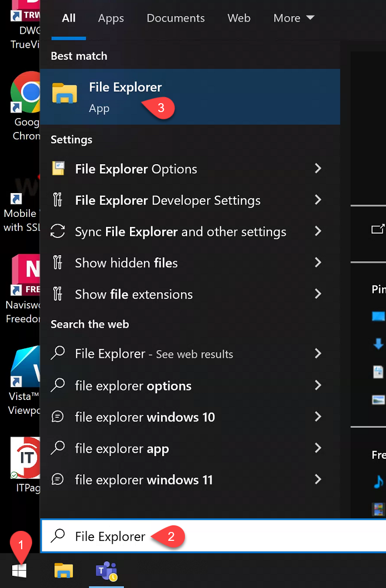
Task: Open Microsoft Teams taskbar icon
Action: click(107, 570)
